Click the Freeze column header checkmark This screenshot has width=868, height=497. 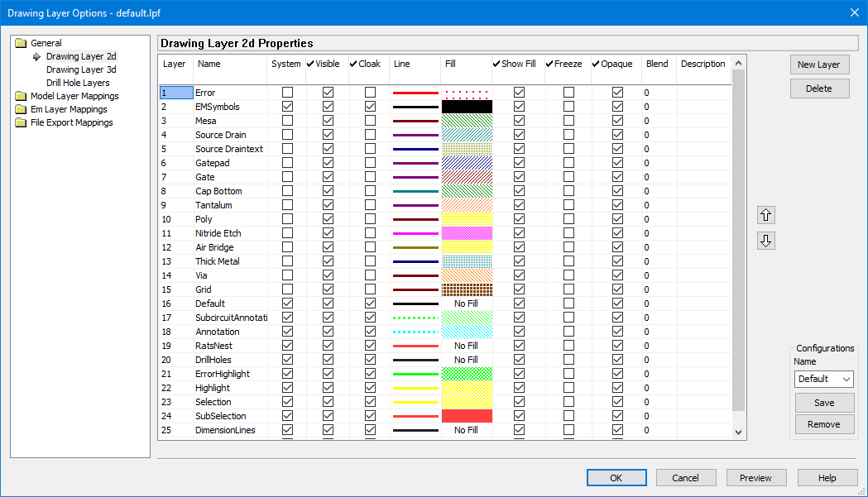click(549, 64)
